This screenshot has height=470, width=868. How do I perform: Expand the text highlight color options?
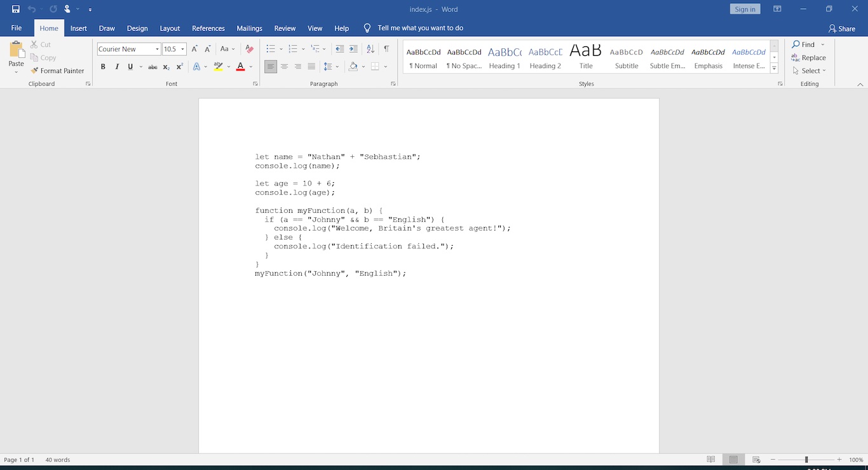[229, 67]
